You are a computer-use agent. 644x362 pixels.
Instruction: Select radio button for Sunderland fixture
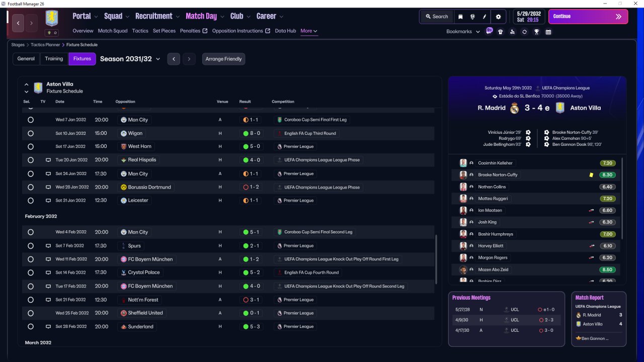(31, 326)
